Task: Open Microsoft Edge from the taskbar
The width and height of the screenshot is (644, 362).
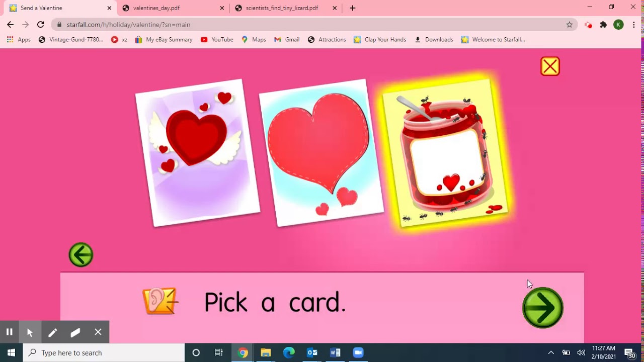Action: [289, 352]
